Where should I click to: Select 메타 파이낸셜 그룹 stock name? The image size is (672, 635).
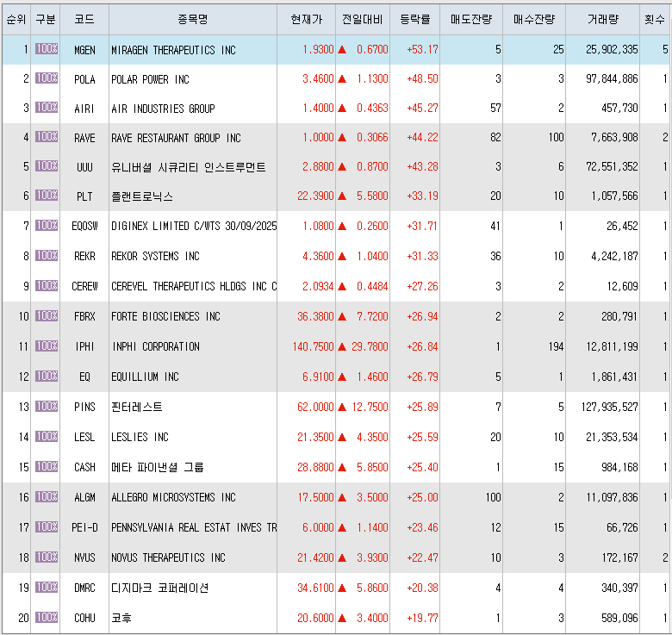[158, 467]
